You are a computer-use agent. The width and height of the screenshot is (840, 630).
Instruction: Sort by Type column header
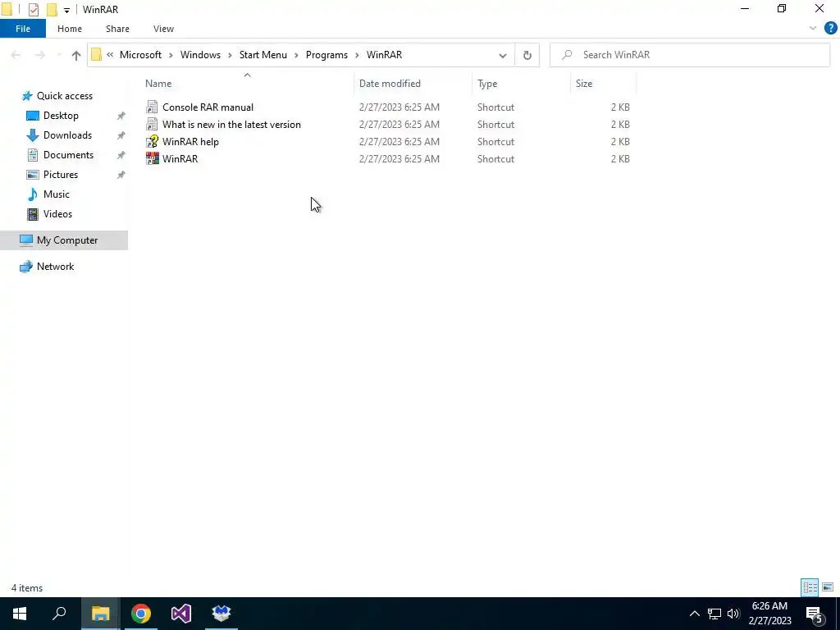coord(487,84)
